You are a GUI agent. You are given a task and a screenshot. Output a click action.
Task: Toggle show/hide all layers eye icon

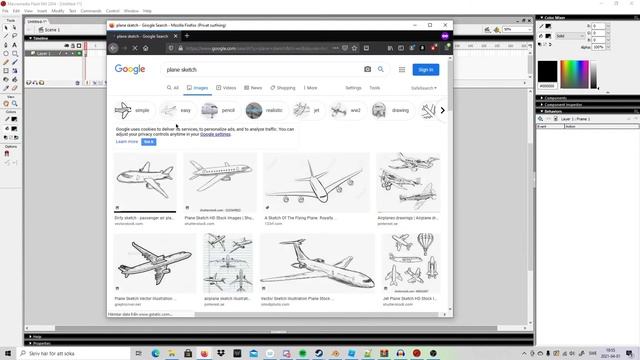pos(67,45)
